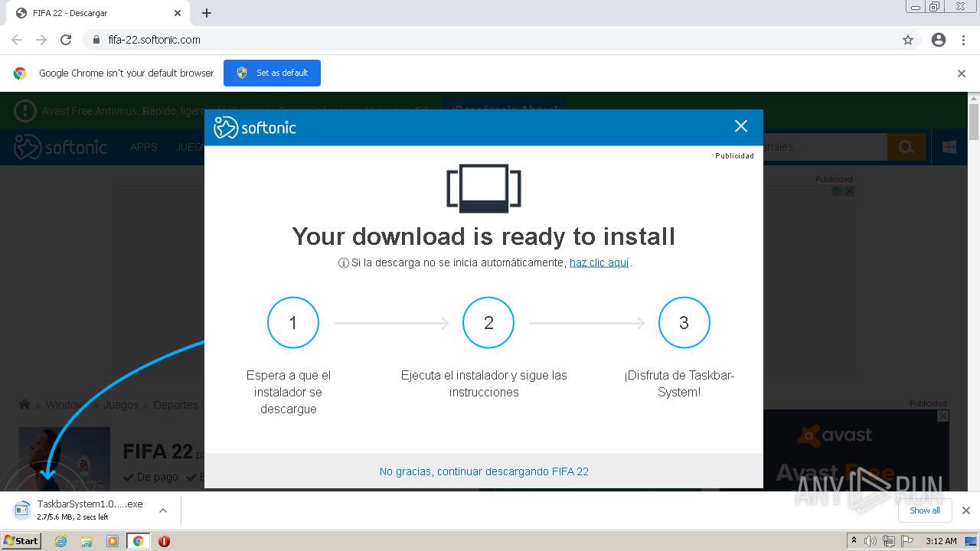Open the APPS menu on Softonic page
The height and width of the screenshot is (551, 980).
pos(143,147)
